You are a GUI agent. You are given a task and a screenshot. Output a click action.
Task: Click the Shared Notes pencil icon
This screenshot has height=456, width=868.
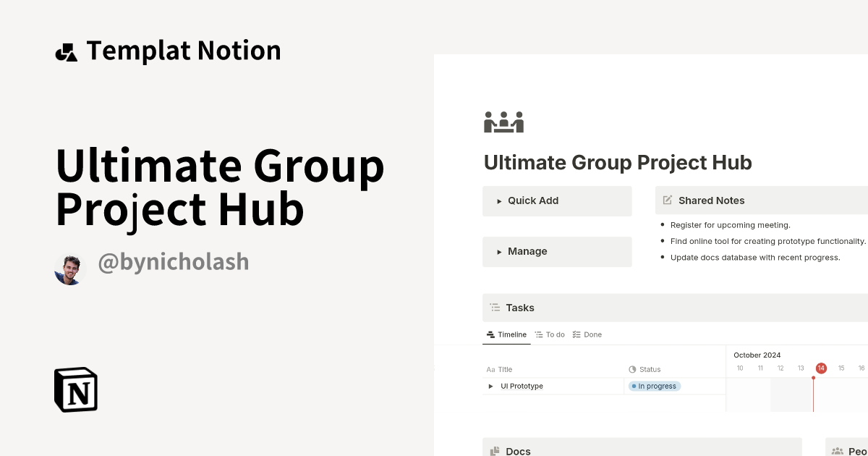[666, 200]
